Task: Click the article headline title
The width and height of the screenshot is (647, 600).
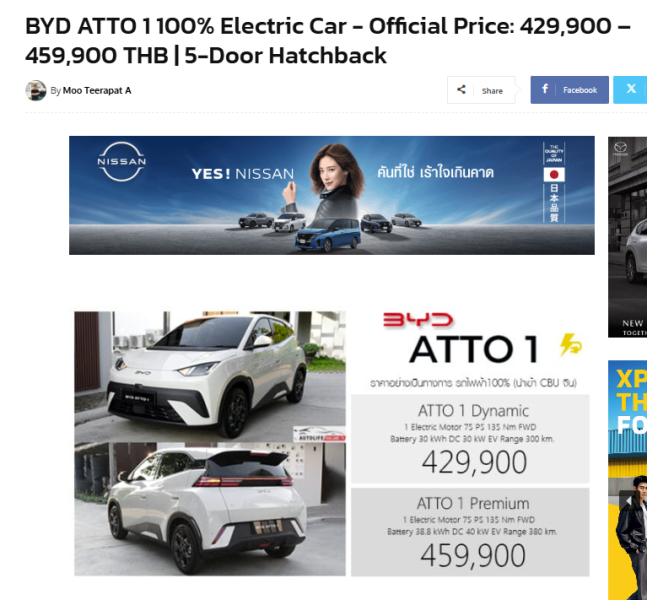Action: pyautogui.click(x=328, y=40)
